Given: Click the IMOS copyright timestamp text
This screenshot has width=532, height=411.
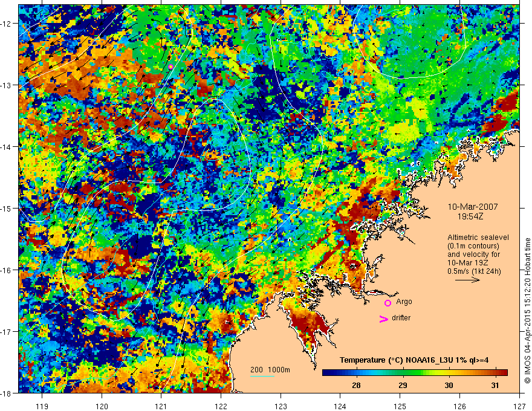Looking at the screenshot, I should click(x=527, y=310).
